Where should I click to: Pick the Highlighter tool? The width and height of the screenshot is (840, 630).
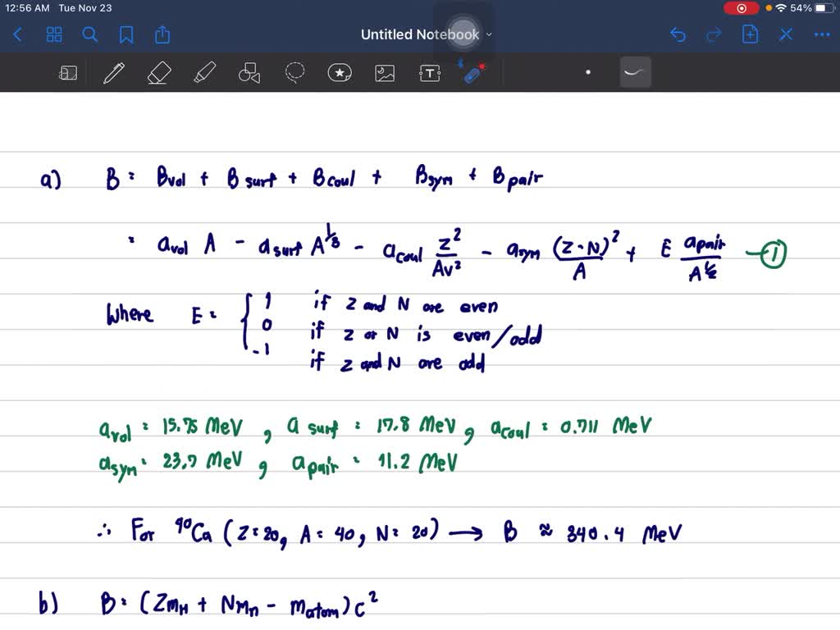203,72
